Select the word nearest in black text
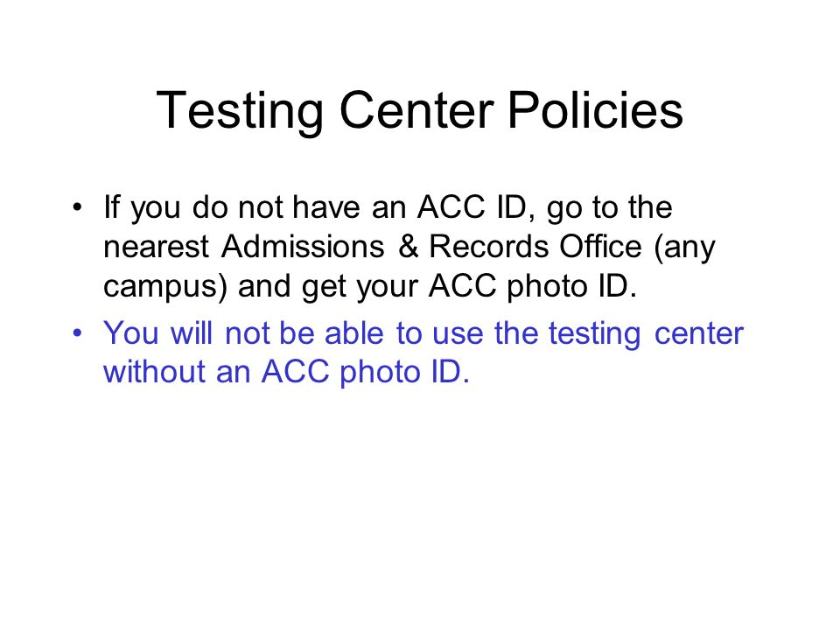Viewport: 840px width, 630px height. point(156,247)
